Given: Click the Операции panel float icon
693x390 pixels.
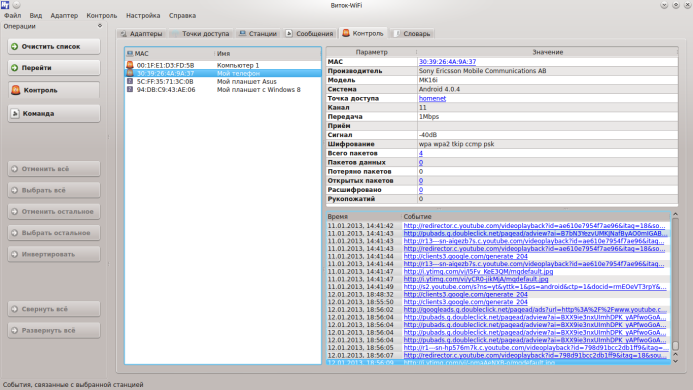Looking at the screenshot, I should [100, 26].
